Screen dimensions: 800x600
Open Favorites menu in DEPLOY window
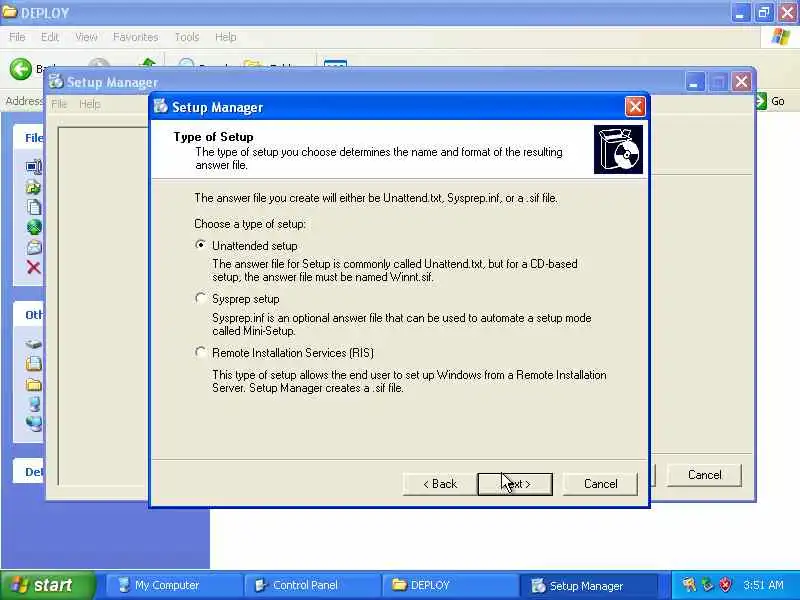coord(135,37)
